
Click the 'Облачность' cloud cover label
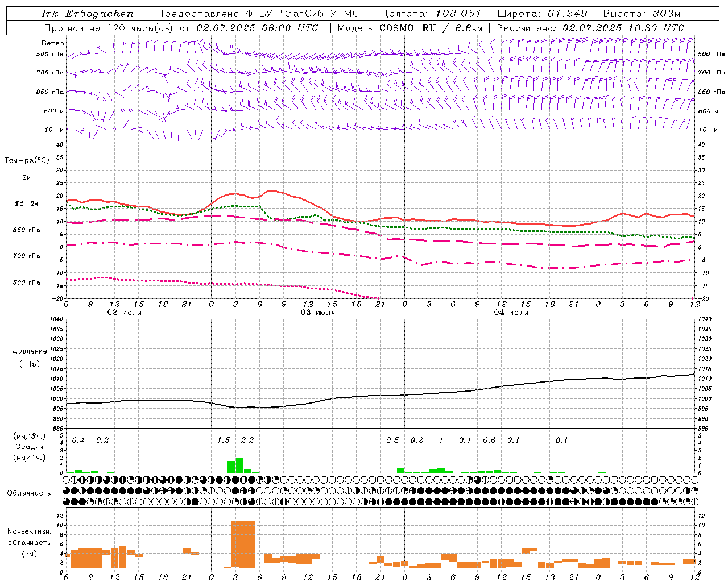tap(28, 493)
